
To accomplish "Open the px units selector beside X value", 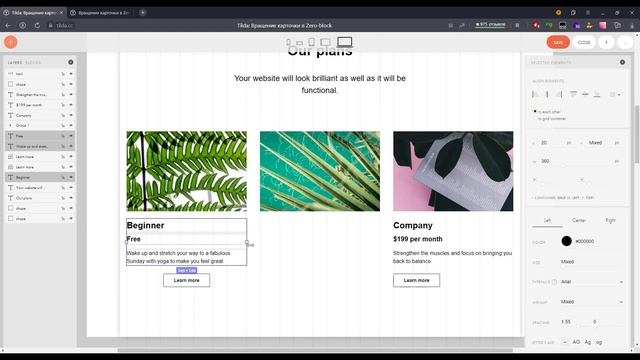I will coord(569,143).
